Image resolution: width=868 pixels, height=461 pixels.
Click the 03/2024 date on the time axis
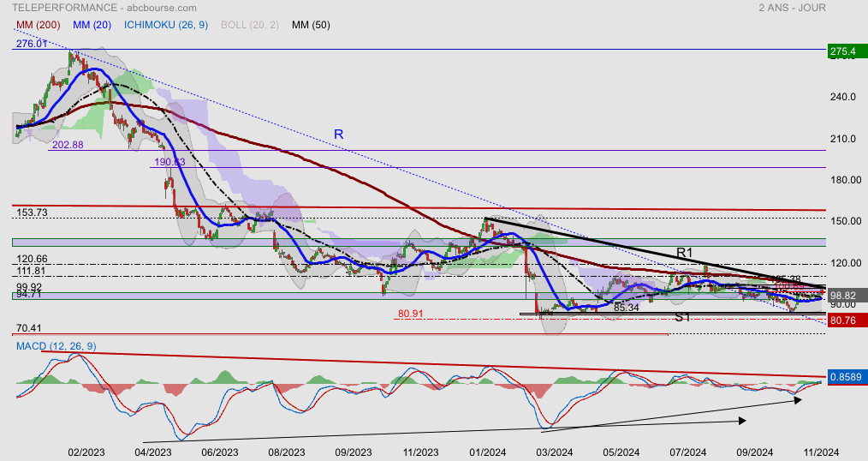pos(554,452)
